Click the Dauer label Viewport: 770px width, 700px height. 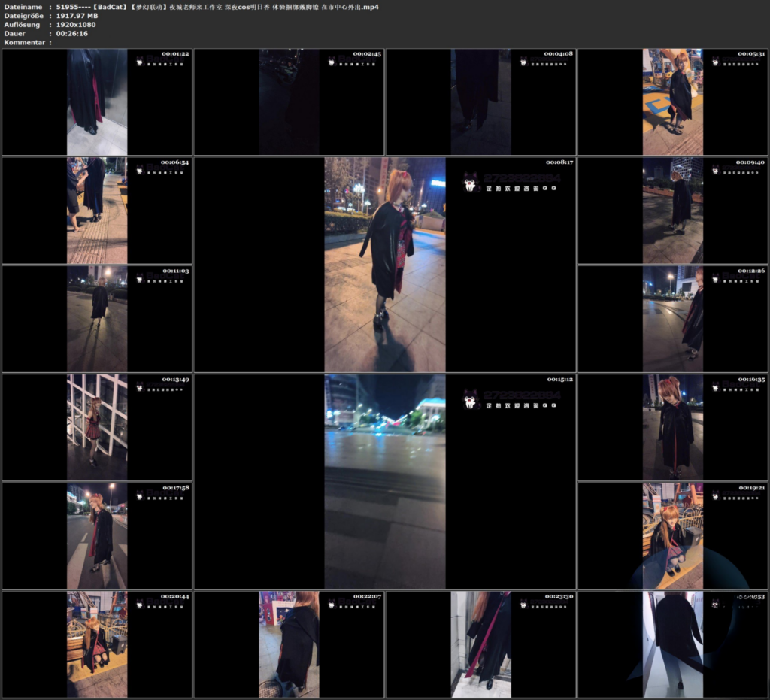click(x=15, y=33)
